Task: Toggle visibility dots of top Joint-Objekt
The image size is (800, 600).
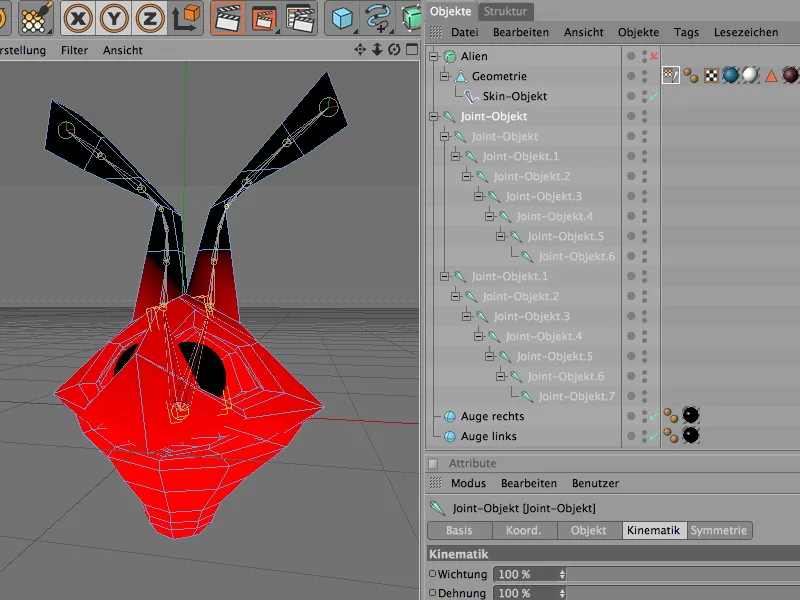Action: tap(644, 116)
